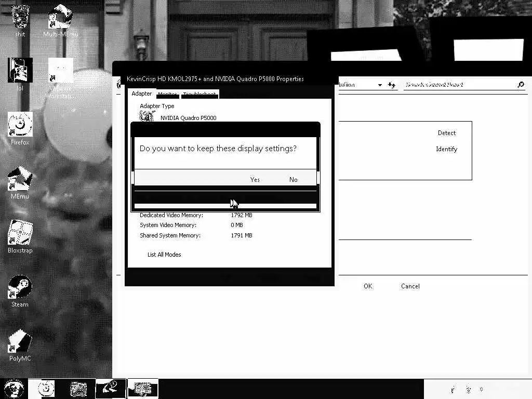Screen dimensions: 532x399
Task: Click the 'Adapter Type' heading
Action: pyautogui.click(x=157, y=106)
